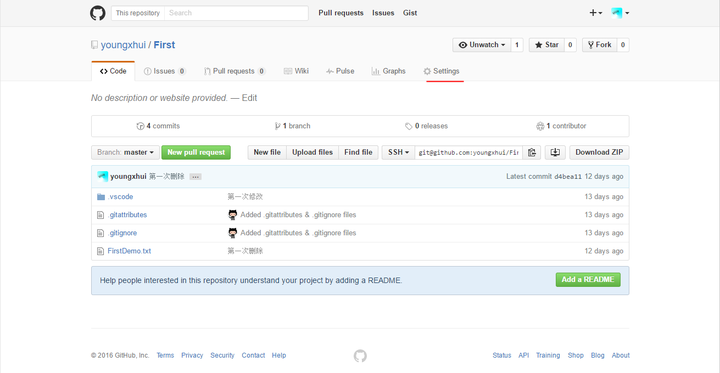The height and width of the screenshot is (373, 720).
Task: View the watcher count badge
Action: coord(517,45)
